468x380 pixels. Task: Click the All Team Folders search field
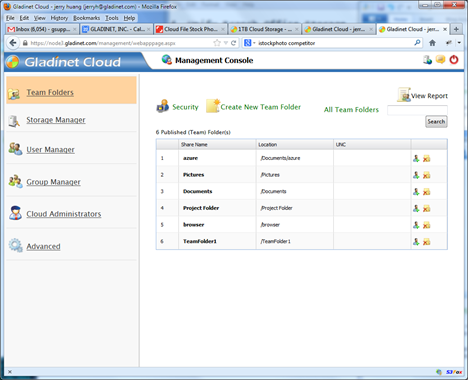point(417,110)
